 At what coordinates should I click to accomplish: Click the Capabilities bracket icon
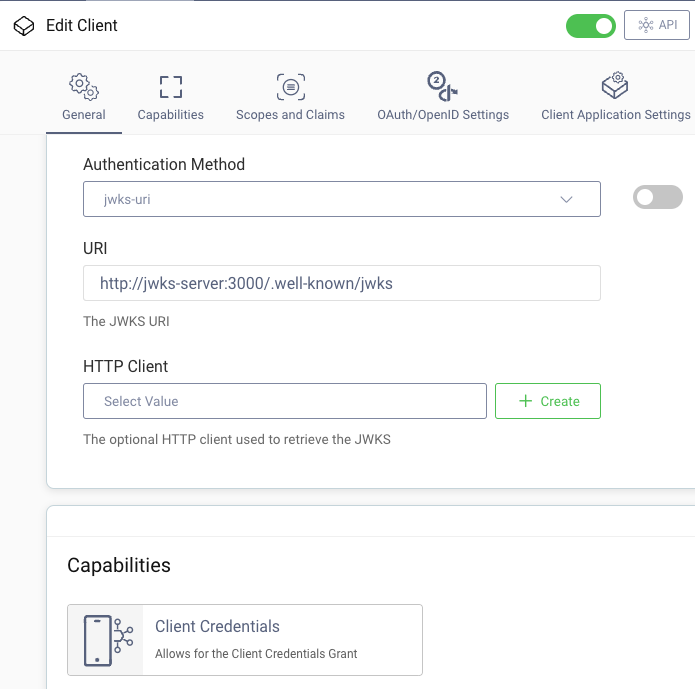coord(171,87)
